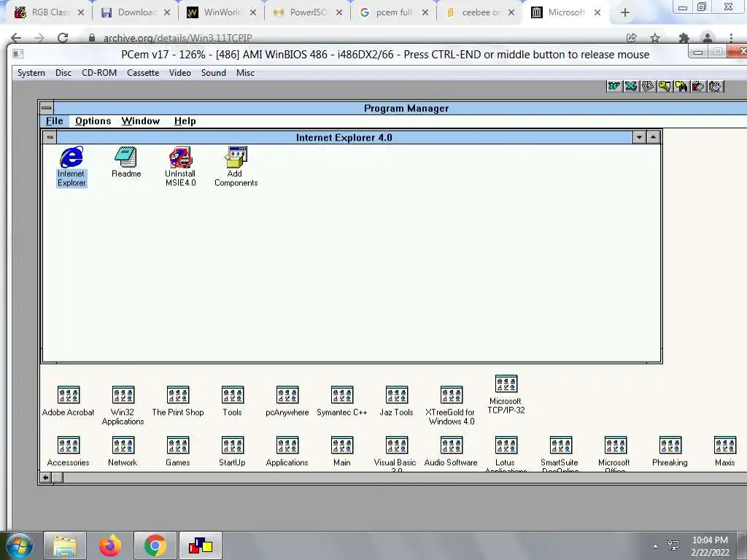Switch to the RGB Class browser tab

coord(50,12)
